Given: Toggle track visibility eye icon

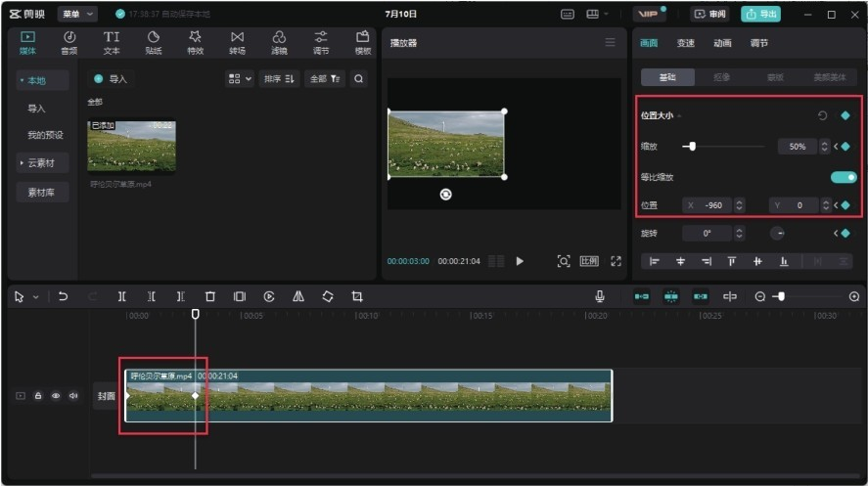Looking at the screenshot, I should (x=56, y=396).
